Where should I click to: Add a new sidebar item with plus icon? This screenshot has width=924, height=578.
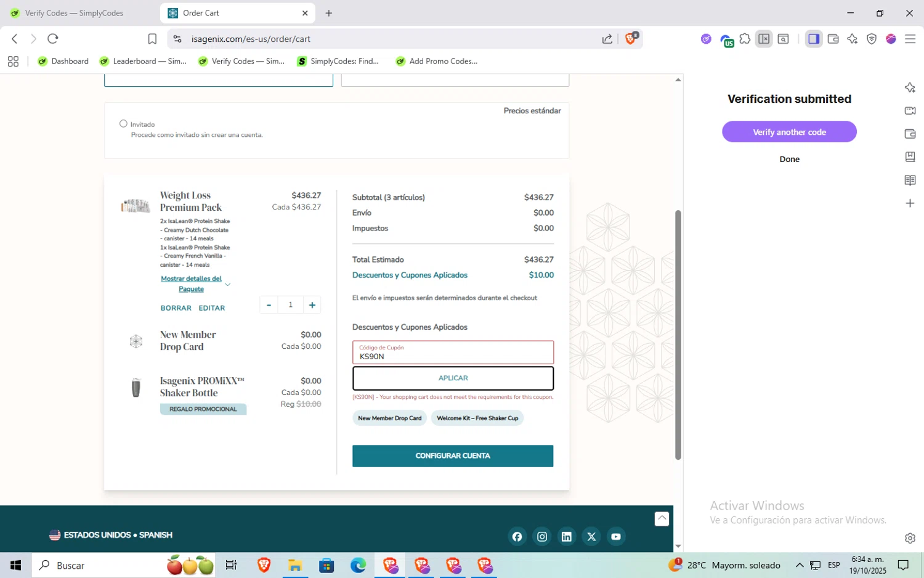(x=910, y=203)
